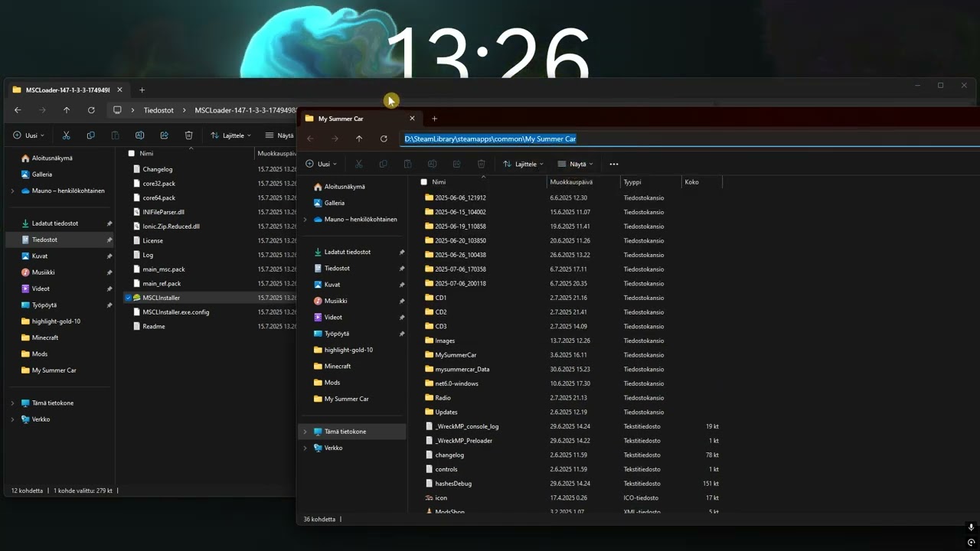Click the My Summer Car address path field
The width and height of the screenshot is (980, 551).
[691, 139]
